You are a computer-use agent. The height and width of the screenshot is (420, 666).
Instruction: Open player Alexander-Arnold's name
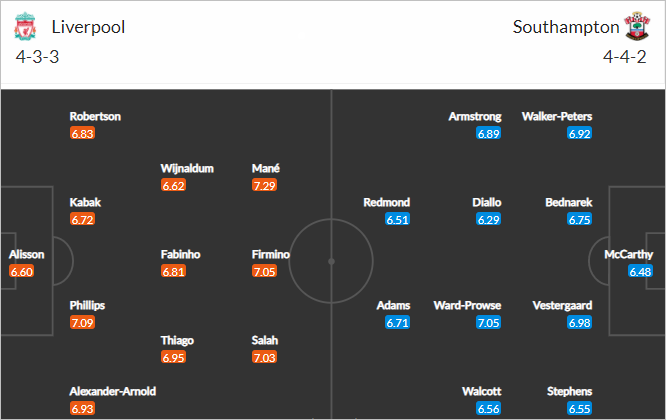coord(113,391)
